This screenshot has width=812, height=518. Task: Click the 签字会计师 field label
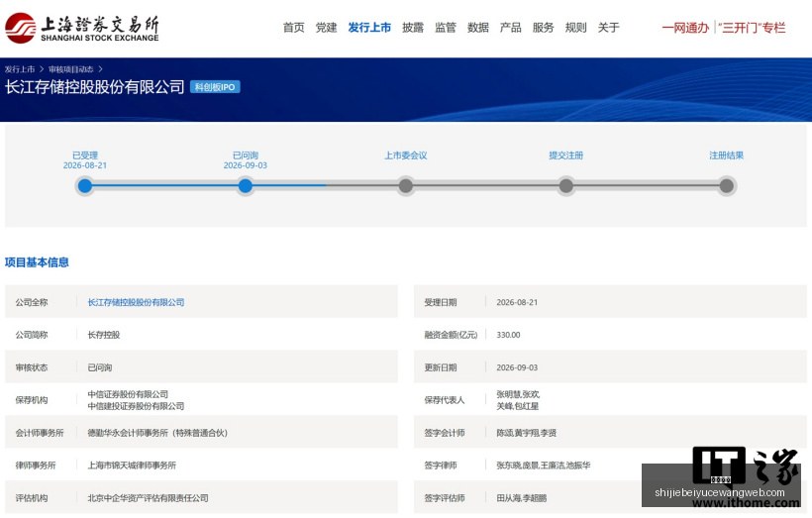pyautogui.click(x=445, y=433)
